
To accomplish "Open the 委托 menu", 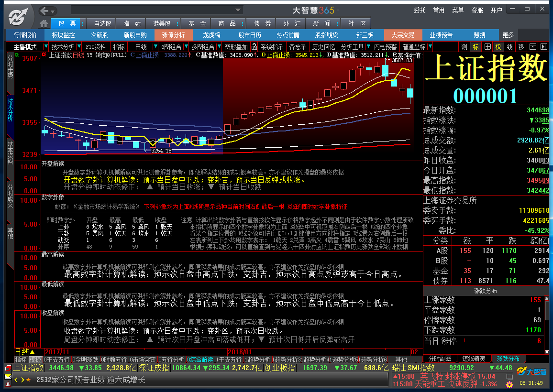I will tap(420, 10).
